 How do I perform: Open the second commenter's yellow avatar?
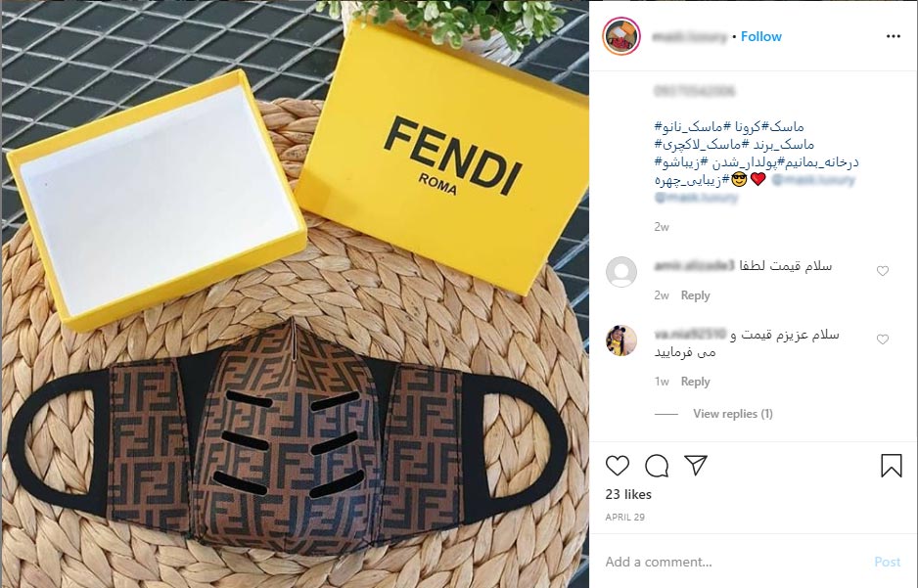[x=620, y=339]
